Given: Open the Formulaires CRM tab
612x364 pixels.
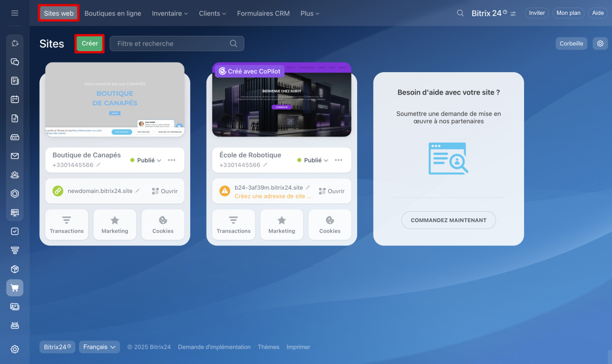Looking at the screenshot, I should (263, 13).
